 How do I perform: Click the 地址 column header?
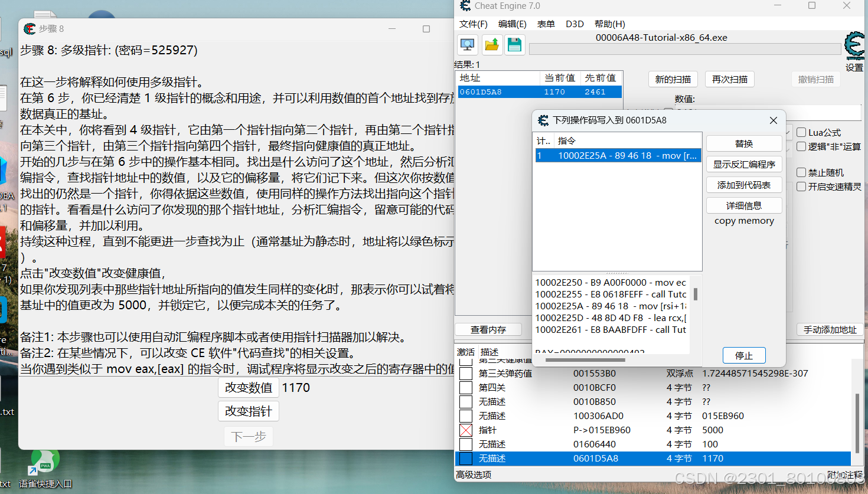pyautogui.click(x=498, y=78)
